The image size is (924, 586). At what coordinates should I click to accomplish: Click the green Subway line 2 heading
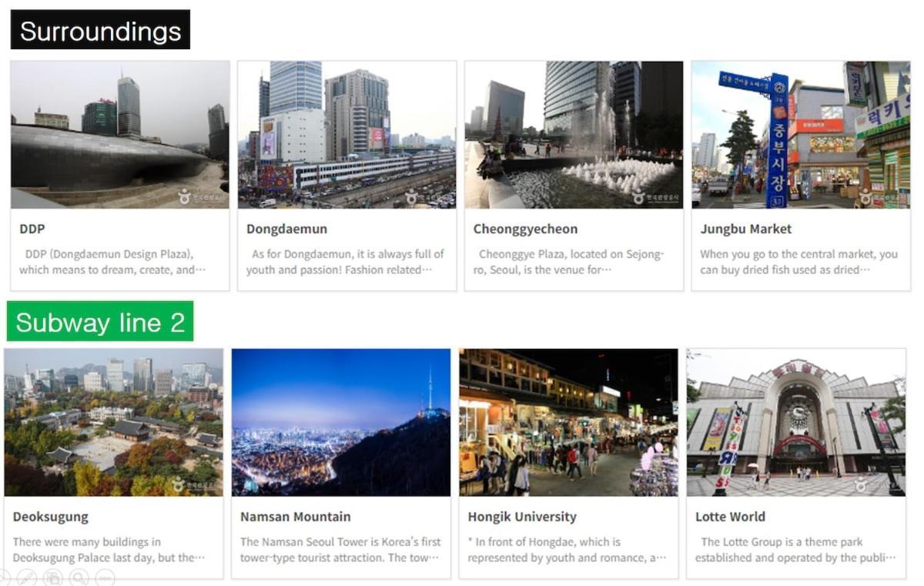pyautogui.click(x=100, y=321)
